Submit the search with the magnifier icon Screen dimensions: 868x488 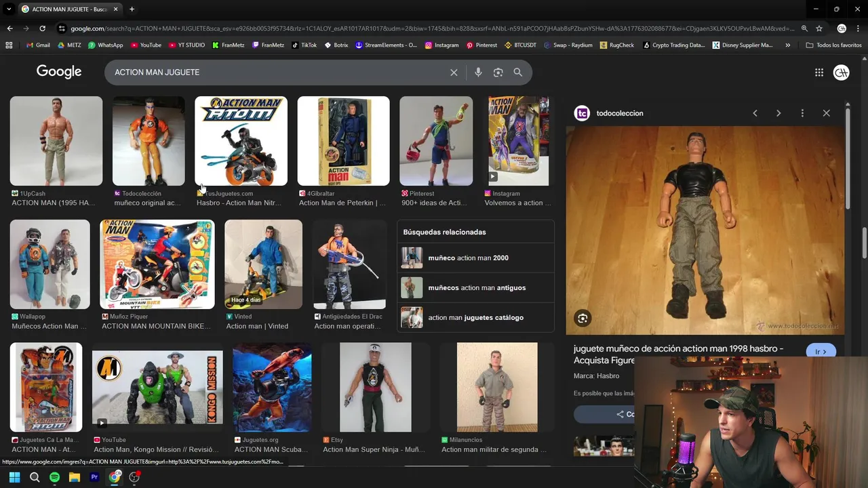(517, 73)
